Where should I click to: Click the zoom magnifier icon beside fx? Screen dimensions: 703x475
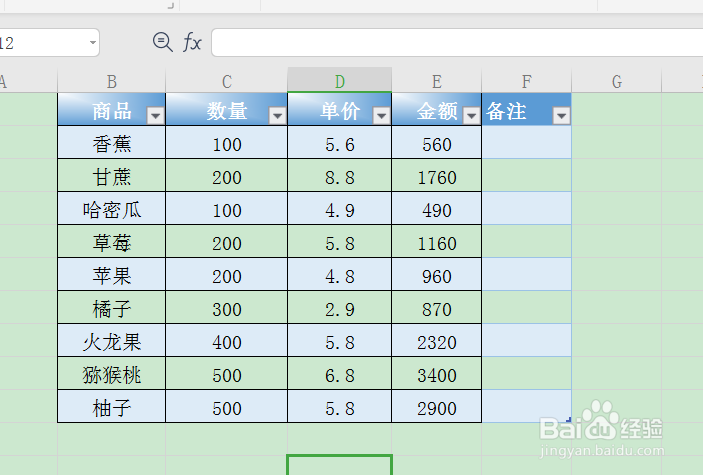(x=162, y=43)
